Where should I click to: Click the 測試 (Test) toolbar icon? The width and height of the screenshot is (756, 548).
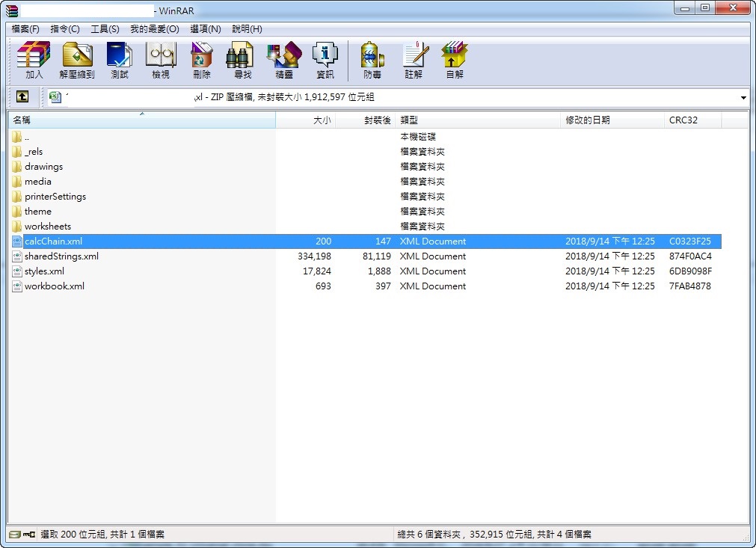pyautogui.click(x=120, y=60)
